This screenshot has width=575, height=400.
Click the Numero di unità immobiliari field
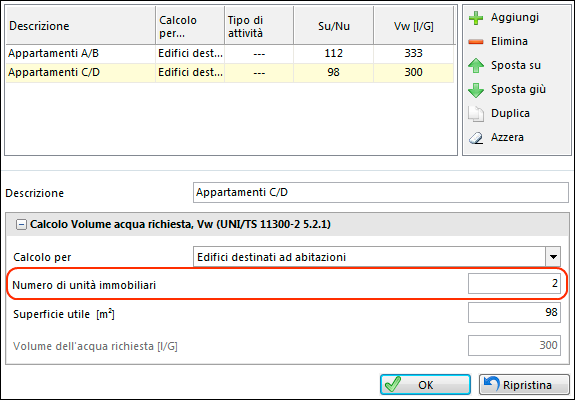click(514, 283)
